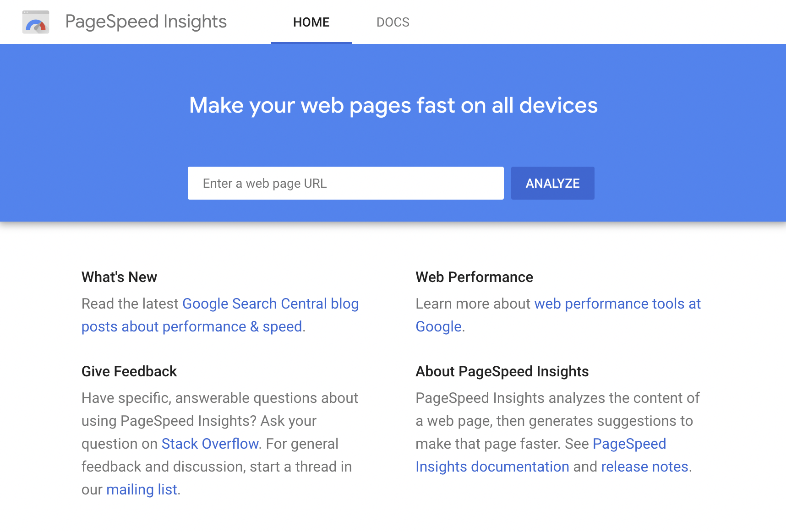The height and width of the screenshot is (532, 786).
Task: Click the PageSpeed Insights title text
Action: pyautogui.click(x=146, y=22)
